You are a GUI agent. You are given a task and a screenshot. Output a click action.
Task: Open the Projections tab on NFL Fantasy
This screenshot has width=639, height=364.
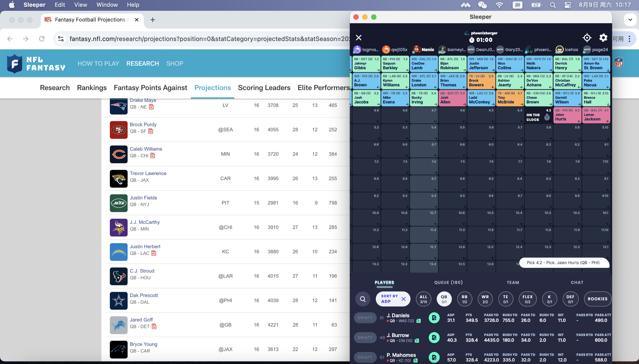213,88
